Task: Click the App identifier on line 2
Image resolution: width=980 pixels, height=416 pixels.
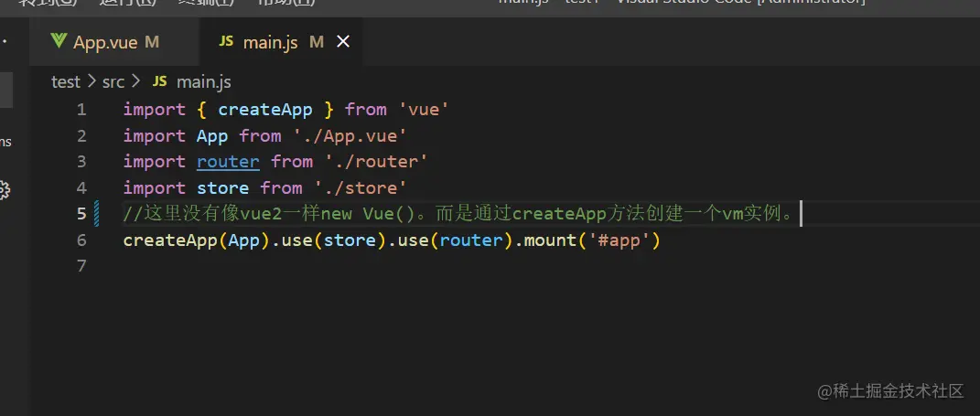Action: [x=212, y=136]
